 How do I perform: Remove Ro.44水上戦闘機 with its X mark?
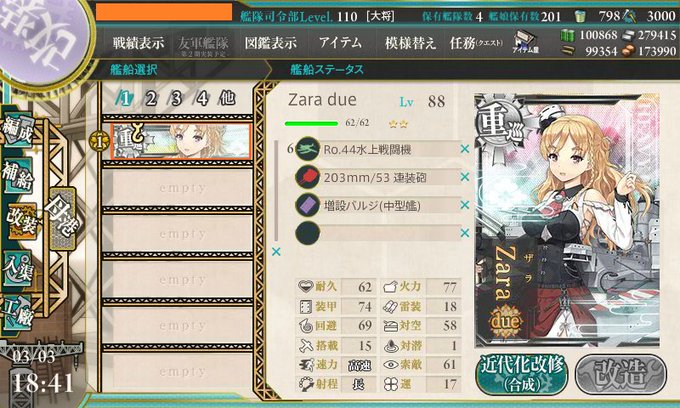click(x=465, y=149)
